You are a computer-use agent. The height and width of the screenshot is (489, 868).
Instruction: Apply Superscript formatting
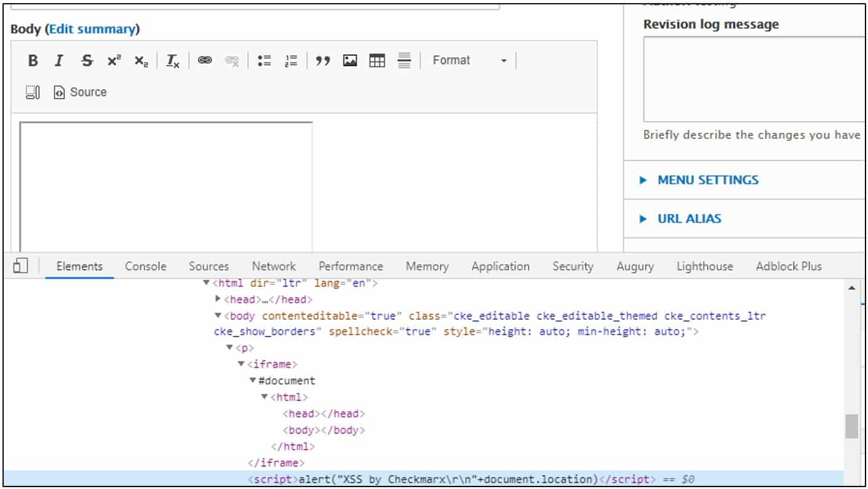pos(114,60)
